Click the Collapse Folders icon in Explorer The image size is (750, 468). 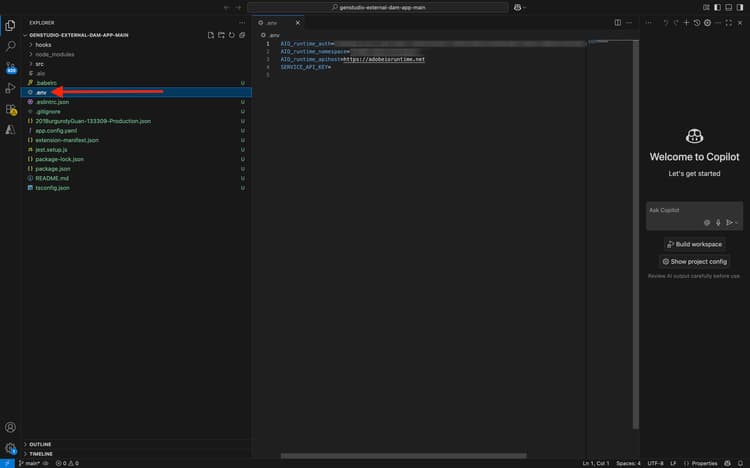pyautogui.click(x=243, y=35)
